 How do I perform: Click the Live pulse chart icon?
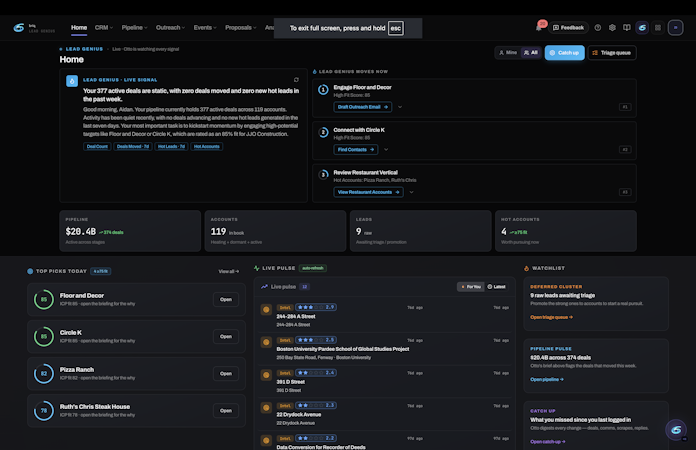264,287
